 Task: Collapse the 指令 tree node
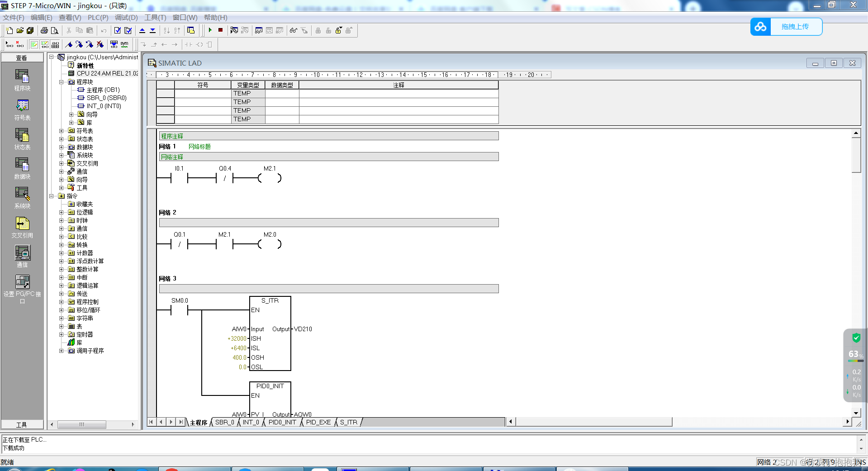click(x=52, y=196)
